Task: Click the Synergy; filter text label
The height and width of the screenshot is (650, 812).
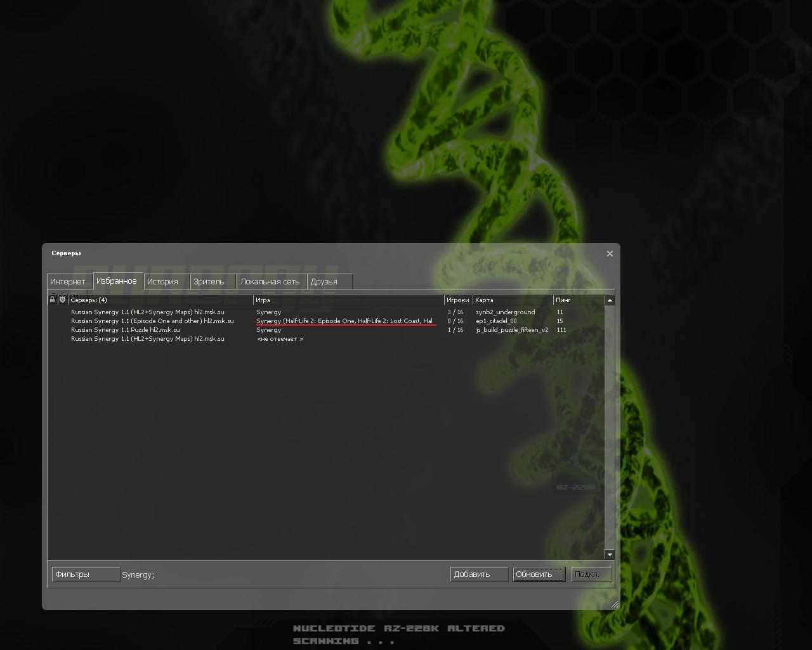Action: (x=138, y=575)
